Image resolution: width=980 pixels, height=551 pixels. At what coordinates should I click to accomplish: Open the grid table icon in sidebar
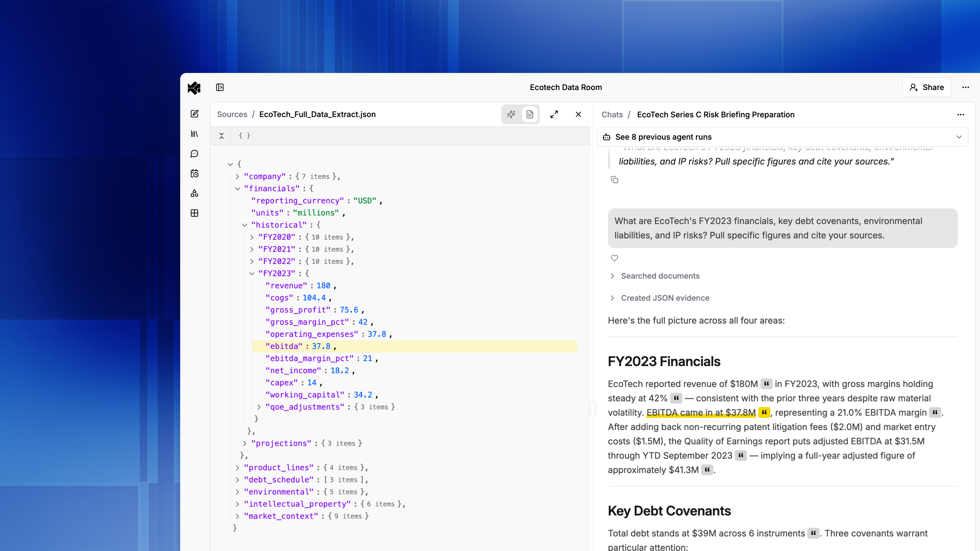(x=194, y=213)
